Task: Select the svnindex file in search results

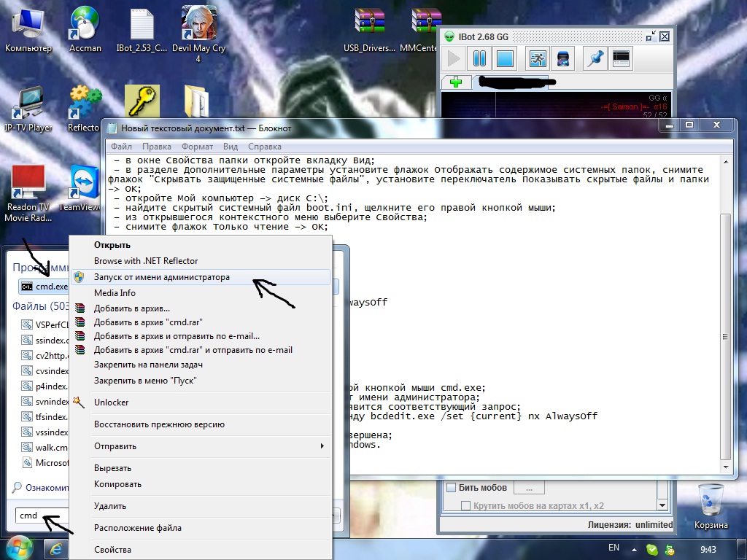Action: click(44, 402)
